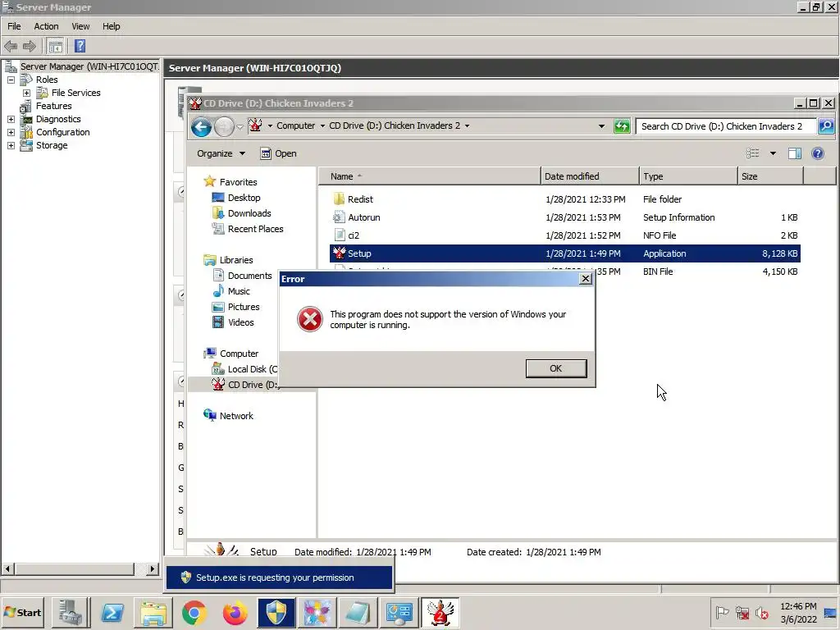840x630 pixels.
Task: Open Recent Places in navigation pane
Action: [x=256, y=229]
